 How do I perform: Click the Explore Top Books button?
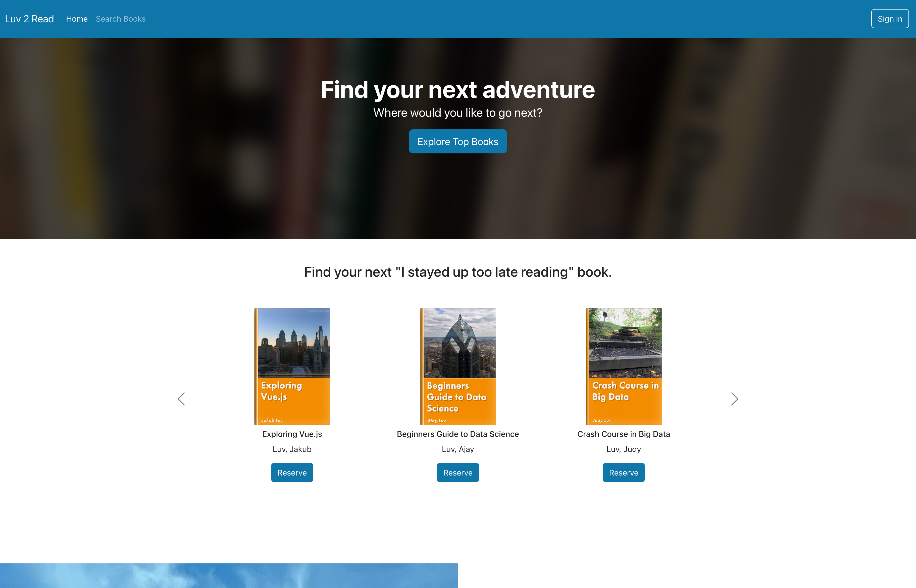tap(458, 141)
